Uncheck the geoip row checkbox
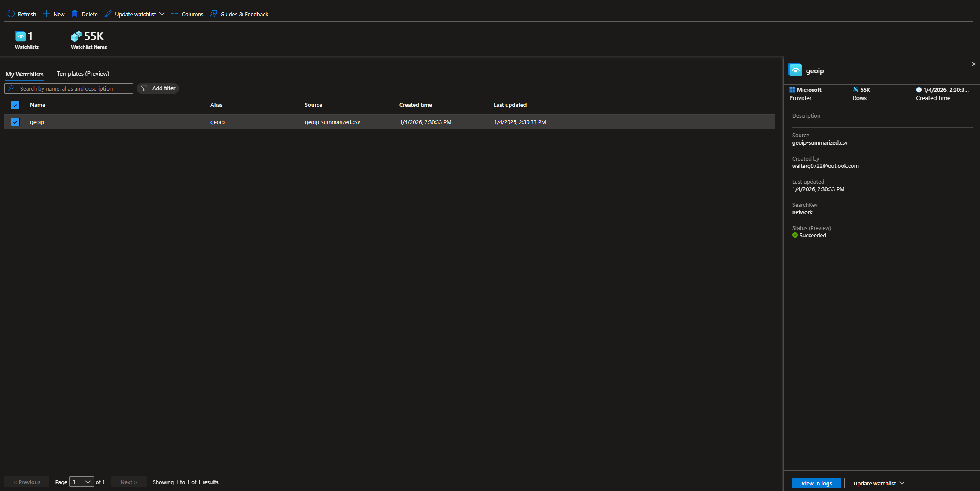The image size is (980, 491). [x=15, y=122]
